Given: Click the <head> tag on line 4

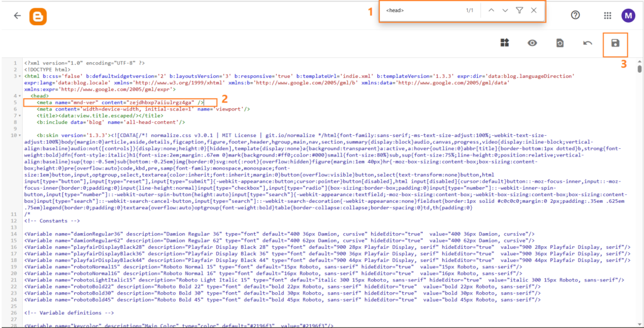Looking at the screenshot, I should (40, 96).
